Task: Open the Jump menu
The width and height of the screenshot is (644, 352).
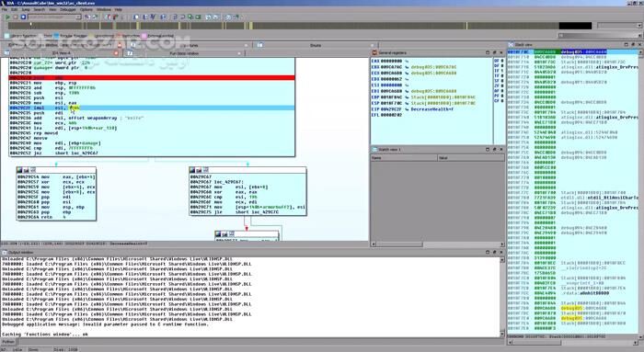Action: click(26, 9)
